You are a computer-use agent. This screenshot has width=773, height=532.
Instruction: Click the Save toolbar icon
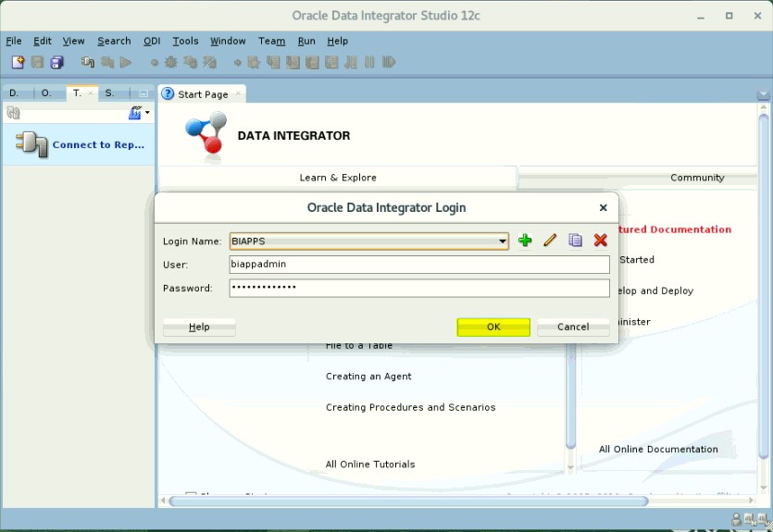(x=37, y=62)
